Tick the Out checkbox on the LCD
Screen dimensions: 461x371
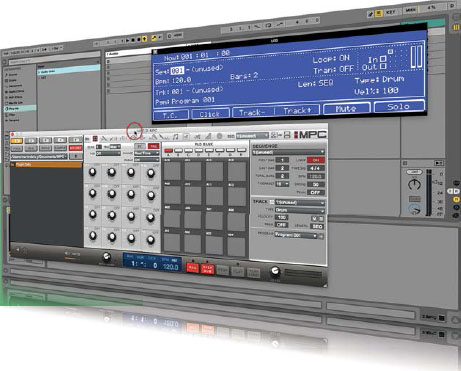point(383,66)
